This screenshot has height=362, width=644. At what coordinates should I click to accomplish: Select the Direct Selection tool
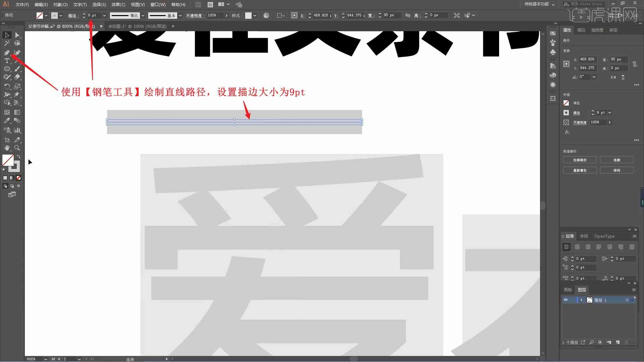pos(17,35)
